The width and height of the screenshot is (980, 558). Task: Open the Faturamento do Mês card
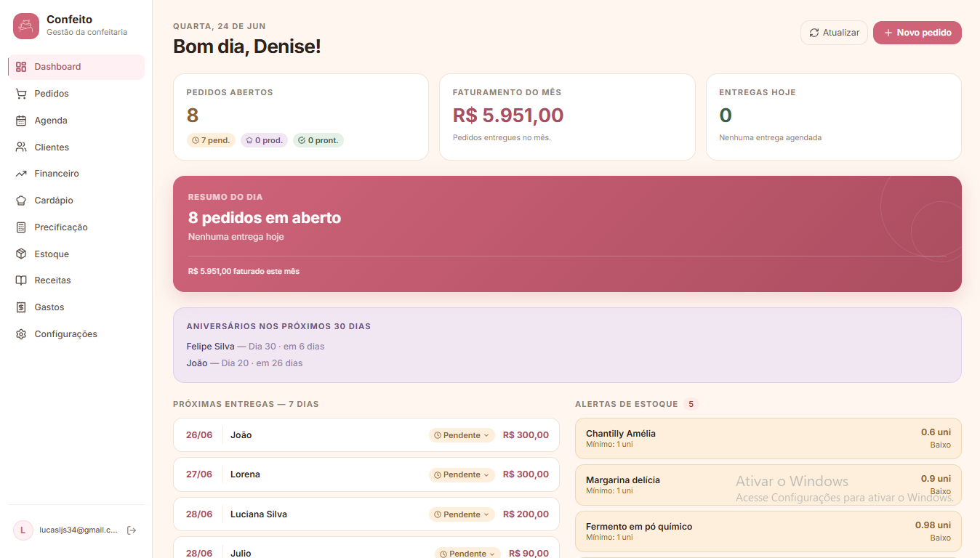[x=567, y=116]
